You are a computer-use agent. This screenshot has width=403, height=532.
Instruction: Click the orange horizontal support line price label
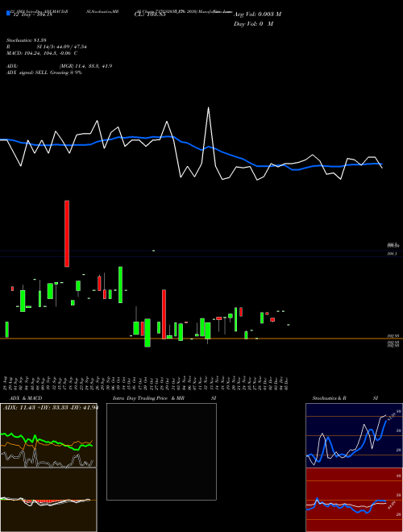[x=393, y=335]
